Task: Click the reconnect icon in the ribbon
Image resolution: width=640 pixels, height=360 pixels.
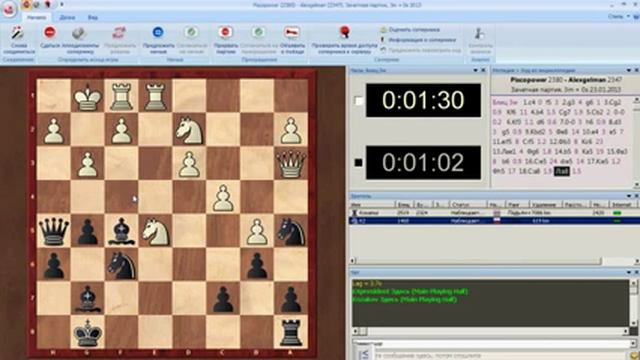Action: pos(18,33)
